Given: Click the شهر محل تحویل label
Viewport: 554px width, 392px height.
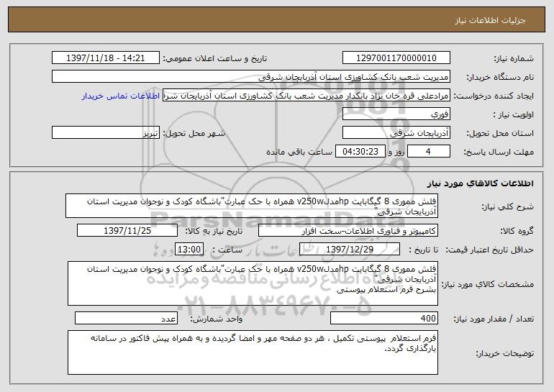Looking at the screenshot, I should click(x=194, y=134).
